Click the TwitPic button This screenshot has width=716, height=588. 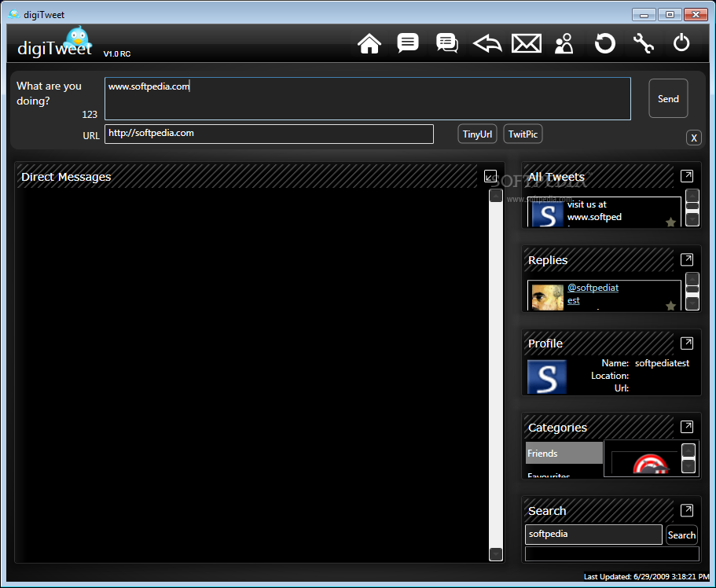point(523,134)
